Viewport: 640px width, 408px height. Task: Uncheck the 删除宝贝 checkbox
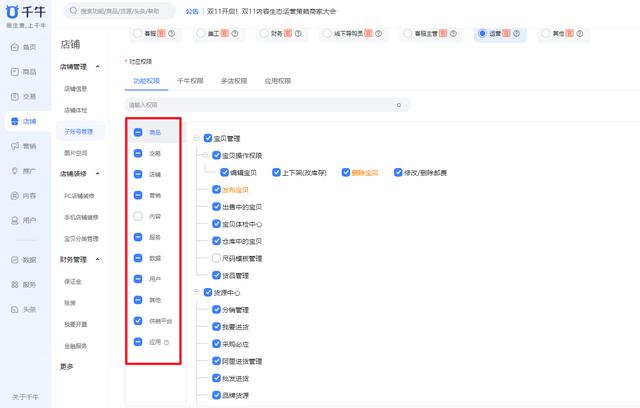(x=346, y=172)
